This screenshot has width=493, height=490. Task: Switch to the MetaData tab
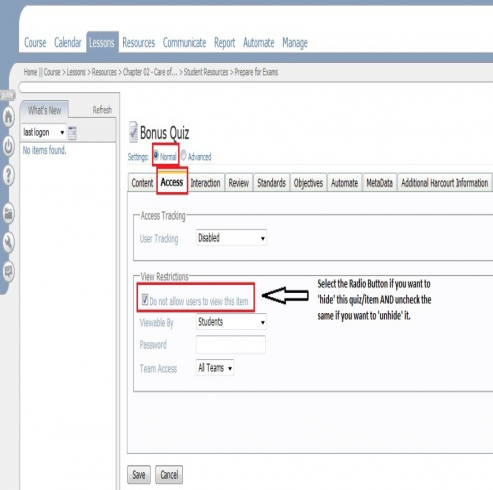(x=379, y=183)
